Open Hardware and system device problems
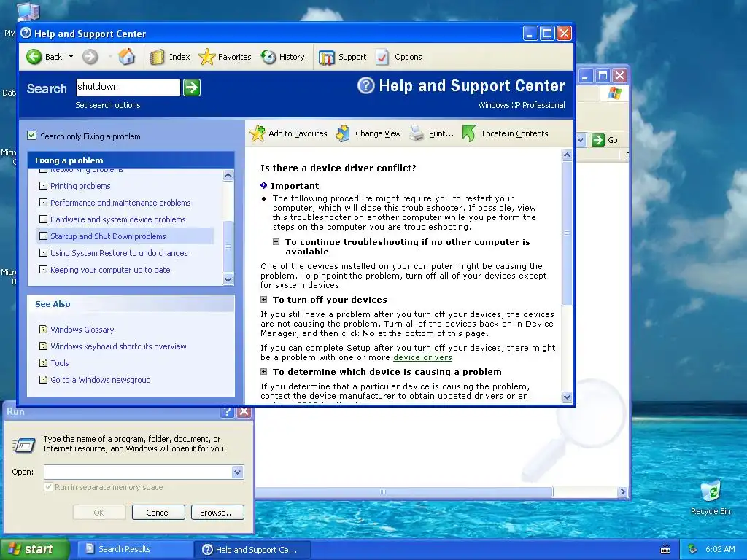This screenshot has width=747, height=560. click(117, 219)
